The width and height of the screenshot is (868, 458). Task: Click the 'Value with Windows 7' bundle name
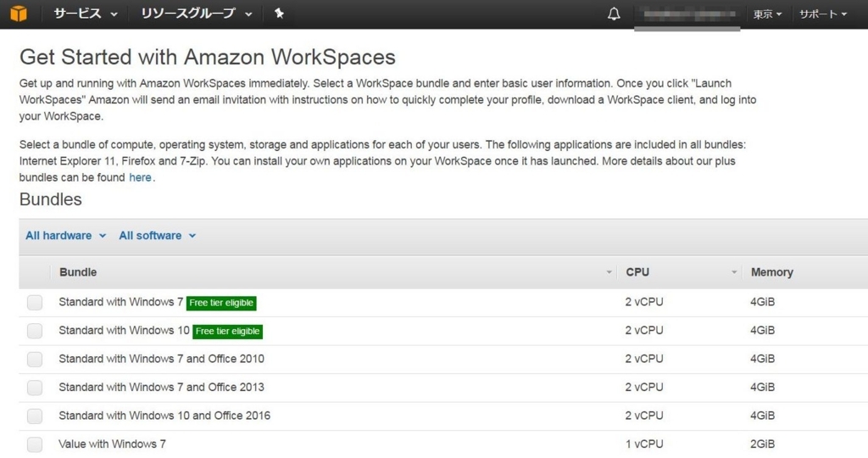[113, 444]
